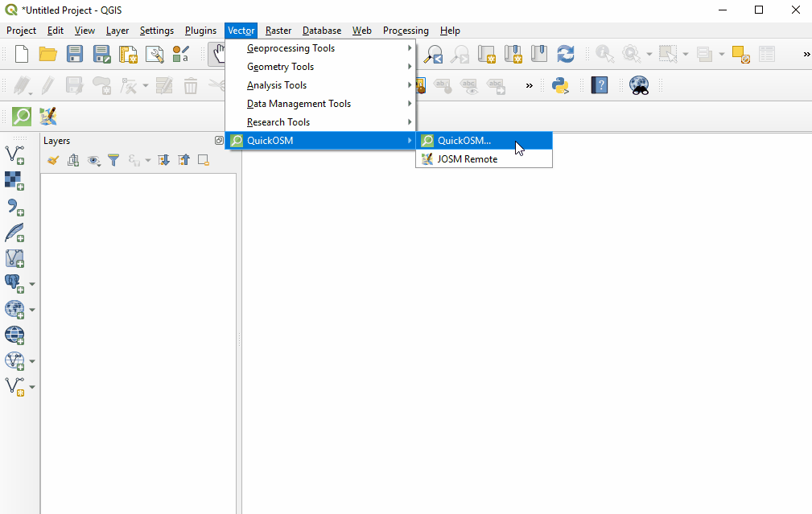Screen dimensions: 812x514
Task: Open a project with the yellow folder icon
Action: point(48,54)
